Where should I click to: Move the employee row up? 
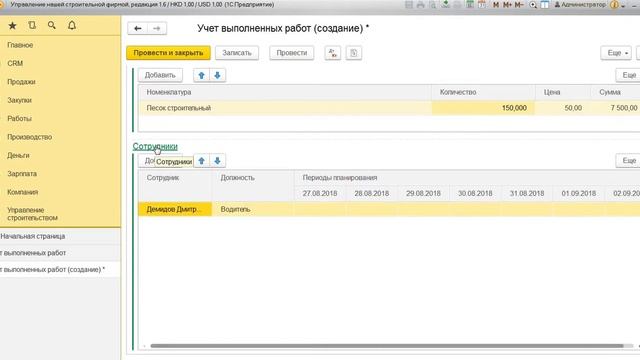201,161
